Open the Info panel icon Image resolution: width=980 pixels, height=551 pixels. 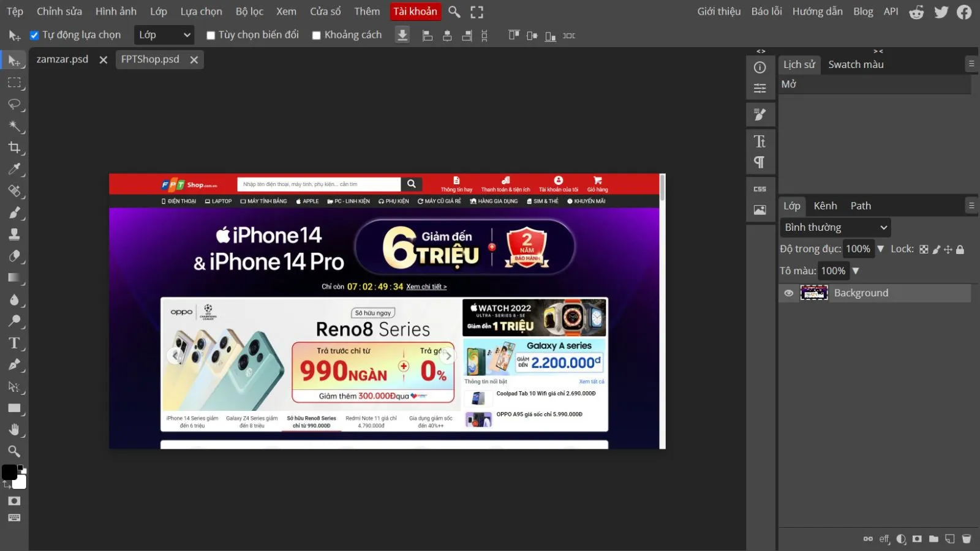760,67
